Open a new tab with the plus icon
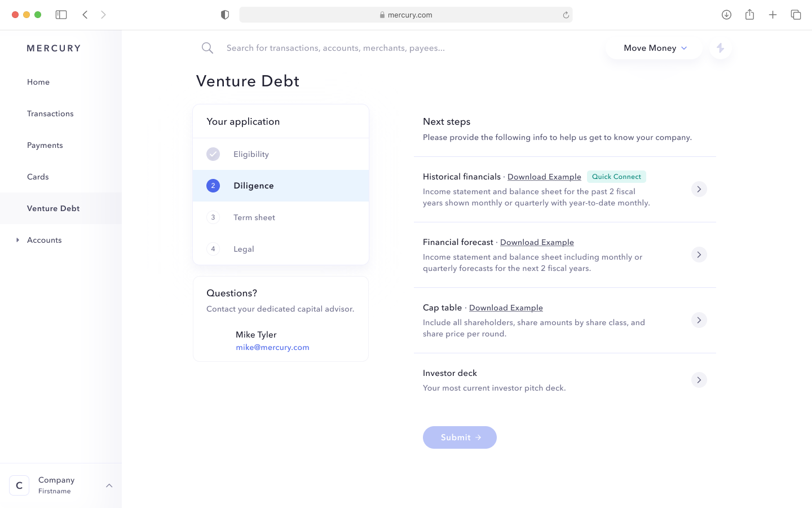812x508 pixels. 773,15
